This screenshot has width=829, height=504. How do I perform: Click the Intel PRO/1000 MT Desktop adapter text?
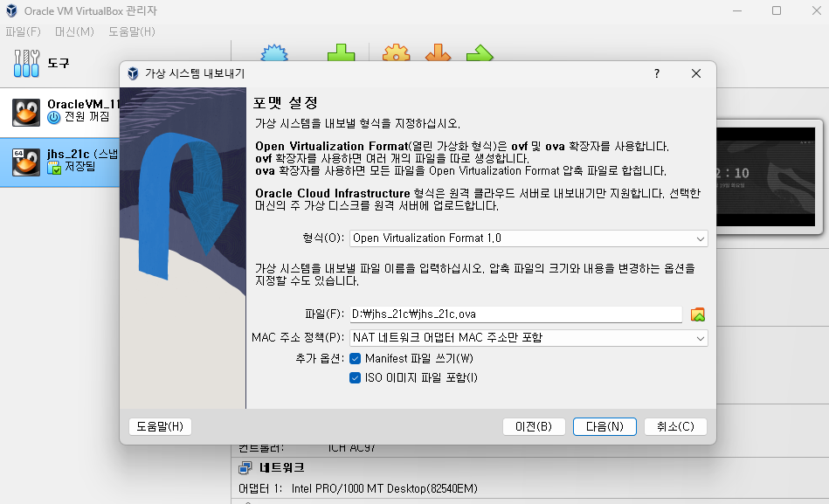tap(384, 488)
